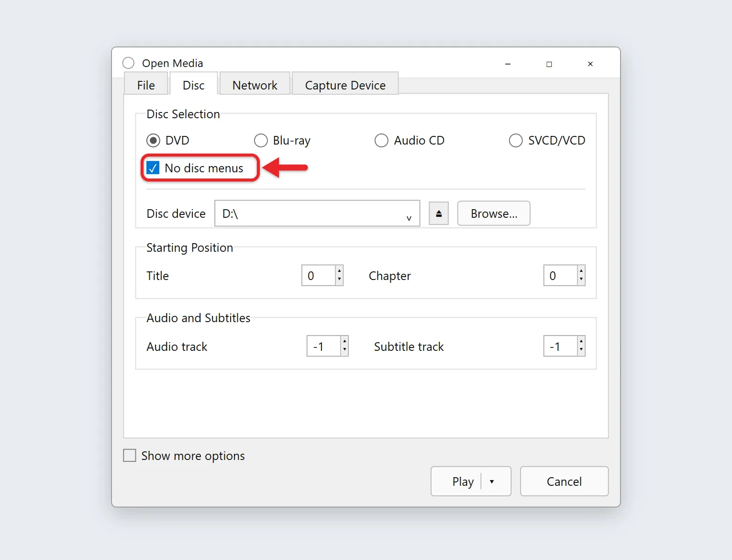Viewport: 732px width, 560px height.
Task: Click into the Title number field
Action: pyautogui.click(x=319, y=276)
